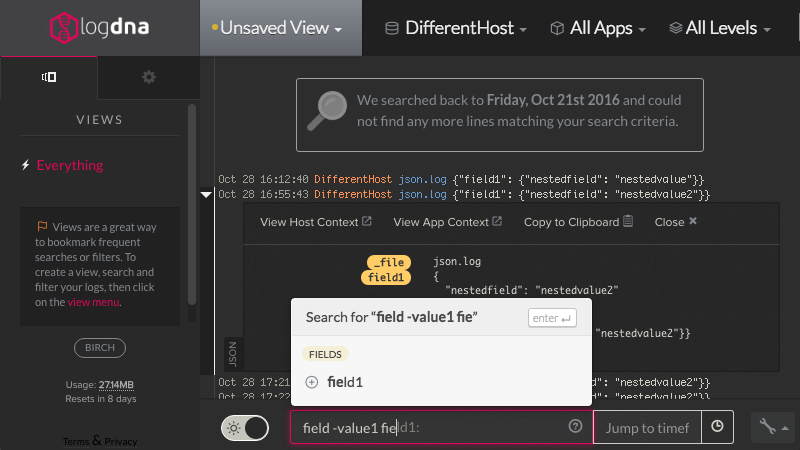Screen dimensions: 800x450
Task: Click the plus icon beside field1 suggestion
Action: click(311, 382)
